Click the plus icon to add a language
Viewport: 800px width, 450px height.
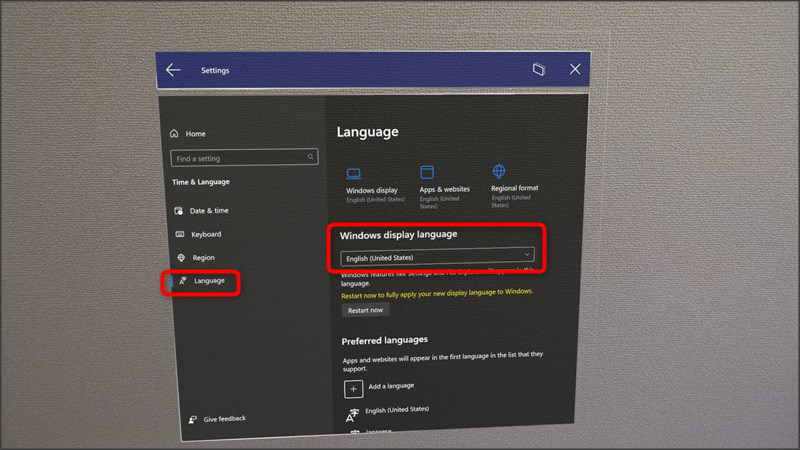click(354, 387)
